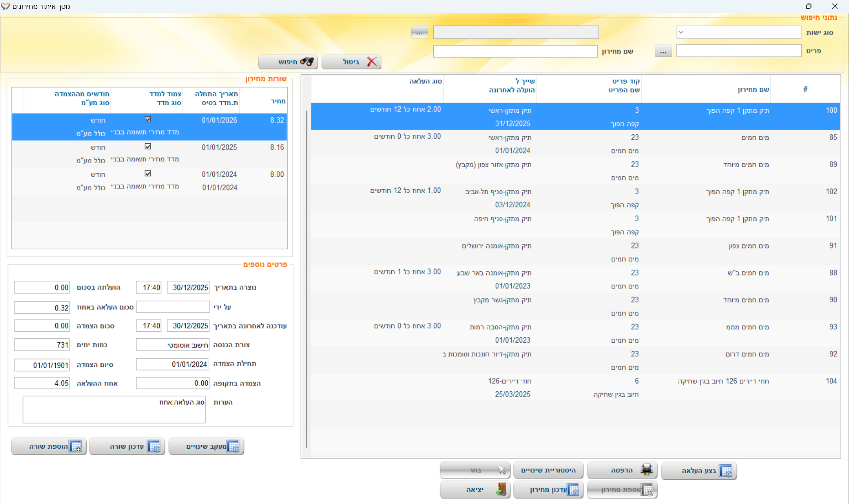
Task: Toggle index-linked checkbox for 01/01/2026 row
Action: pos(148,119)
